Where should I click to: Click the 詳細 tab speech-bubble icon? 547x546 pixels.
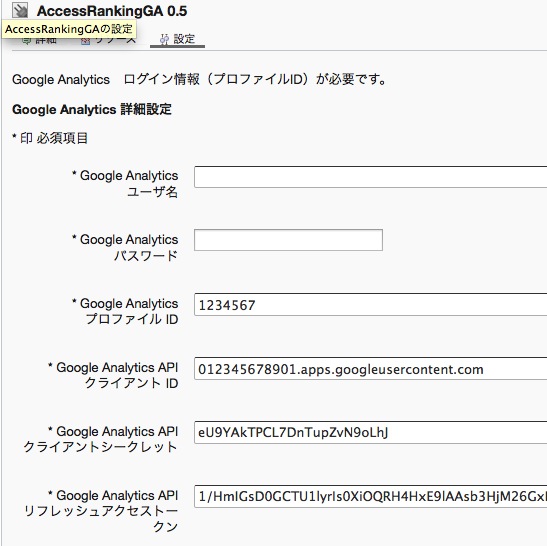pyautogui.click(x=27, y=41)
